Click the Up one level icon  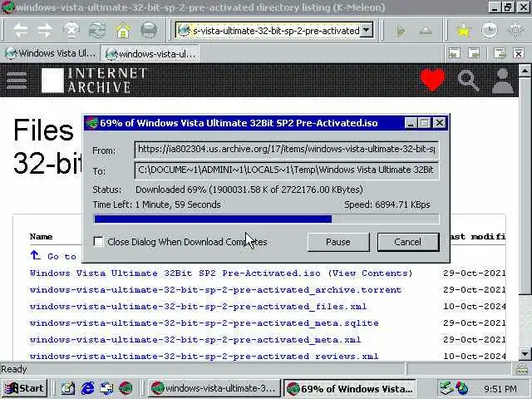pos(426,31)
